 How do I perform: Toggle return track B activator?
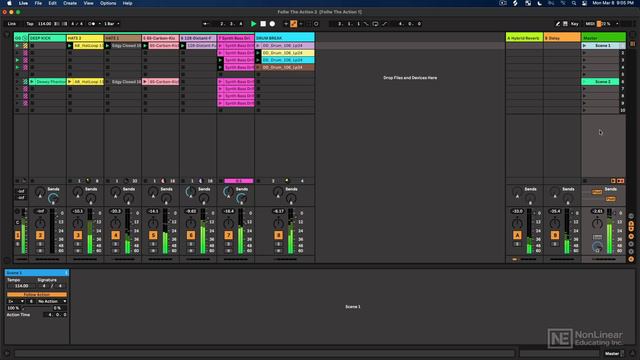tap(555, 235)
